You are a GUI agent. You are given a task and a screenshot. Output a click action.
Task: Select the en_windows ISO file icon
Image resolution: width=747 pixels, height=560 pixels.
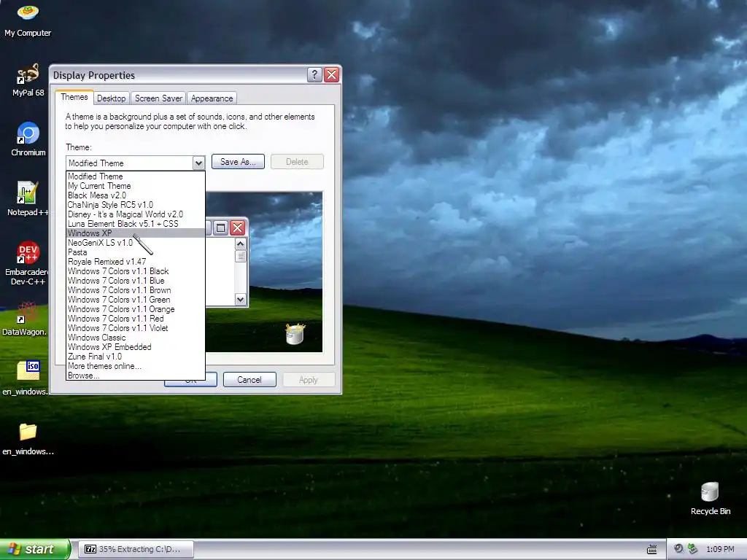tap(26, 378)
